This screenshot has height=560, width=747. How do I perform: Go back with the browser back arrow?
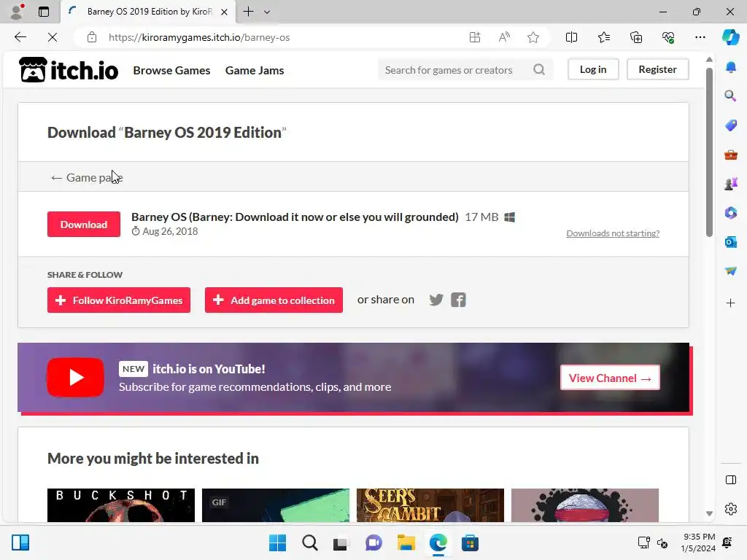20,37
